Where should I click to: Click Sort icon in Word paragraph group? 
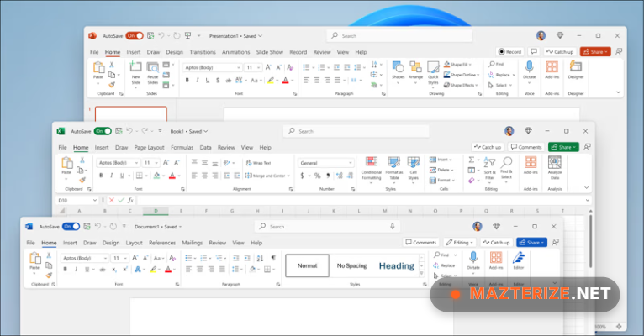261,258
